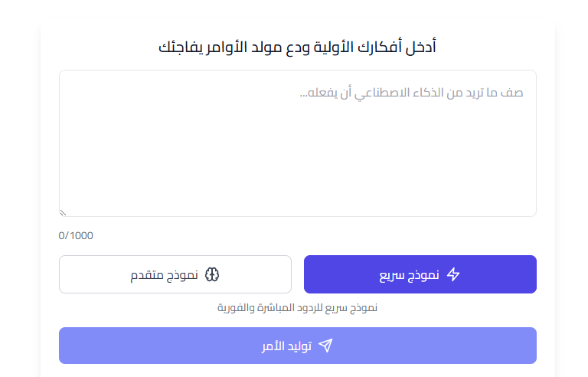Select the fast model option (نموذج سريع)
The width and height of the screenshot is (588, 377).
420,274
